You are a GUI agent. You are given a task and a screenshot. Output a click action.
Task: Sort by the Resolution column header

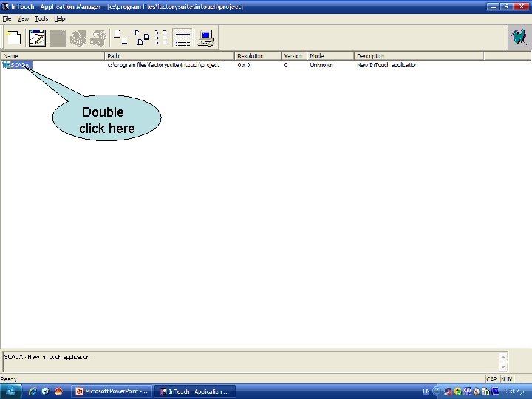(x=258, y=56)
